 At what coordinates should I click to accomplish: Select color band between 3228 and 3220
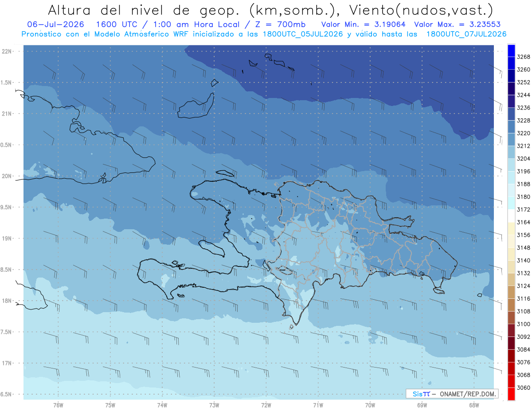click(x=511, y=127)
